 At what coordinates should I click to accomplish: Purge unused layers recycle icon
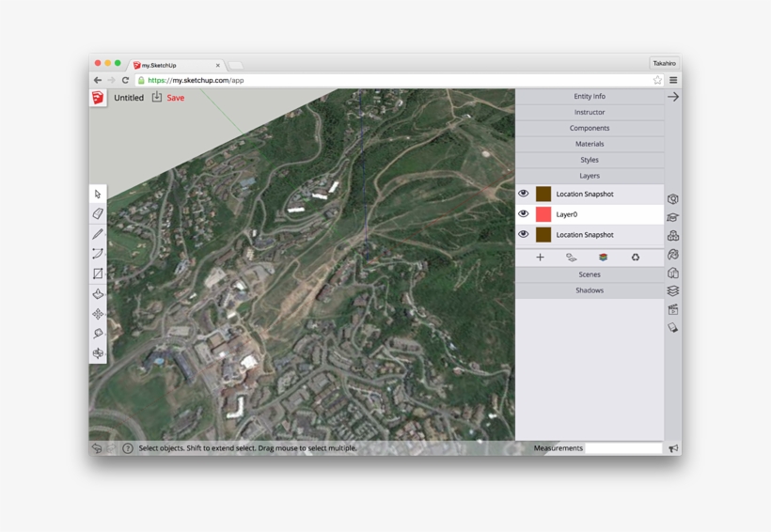click(x=636, y=258)
